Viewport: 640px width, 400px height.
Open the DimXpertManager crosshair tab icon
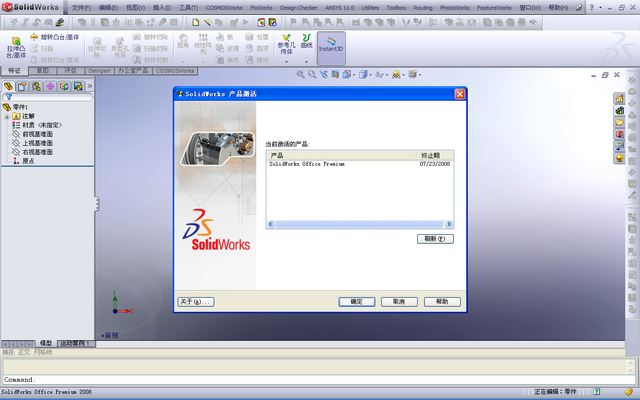coord(50,86)
